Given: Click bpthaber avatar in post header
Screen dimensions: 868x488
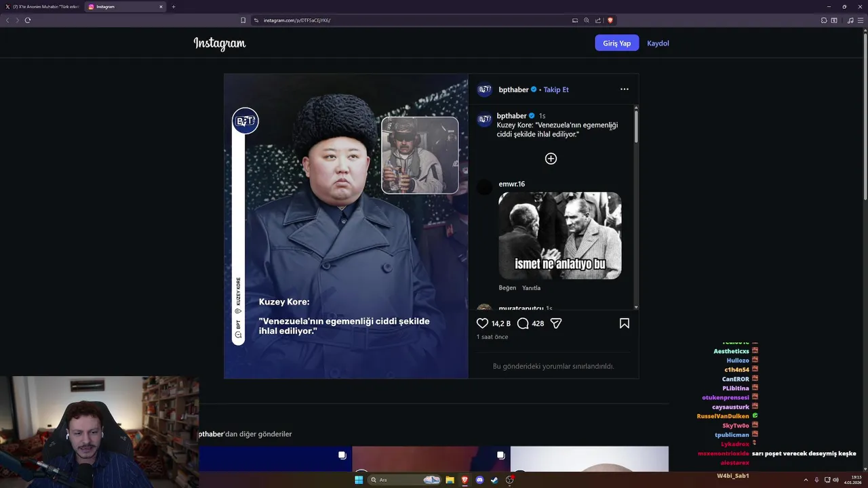Looking at the screenshot, I should coord(484,89).
